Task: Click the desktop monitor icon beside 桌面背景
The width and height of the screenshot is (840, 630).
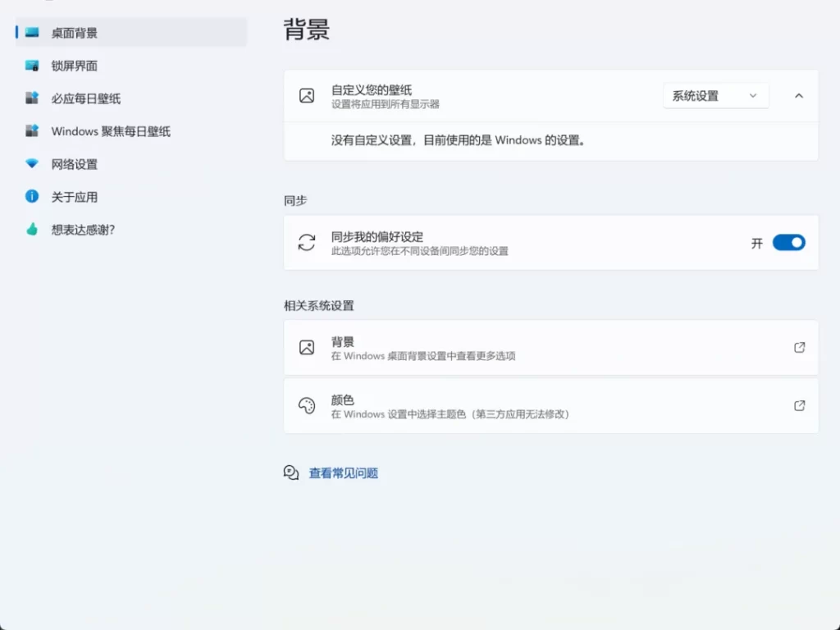Action: coord(32,33)
